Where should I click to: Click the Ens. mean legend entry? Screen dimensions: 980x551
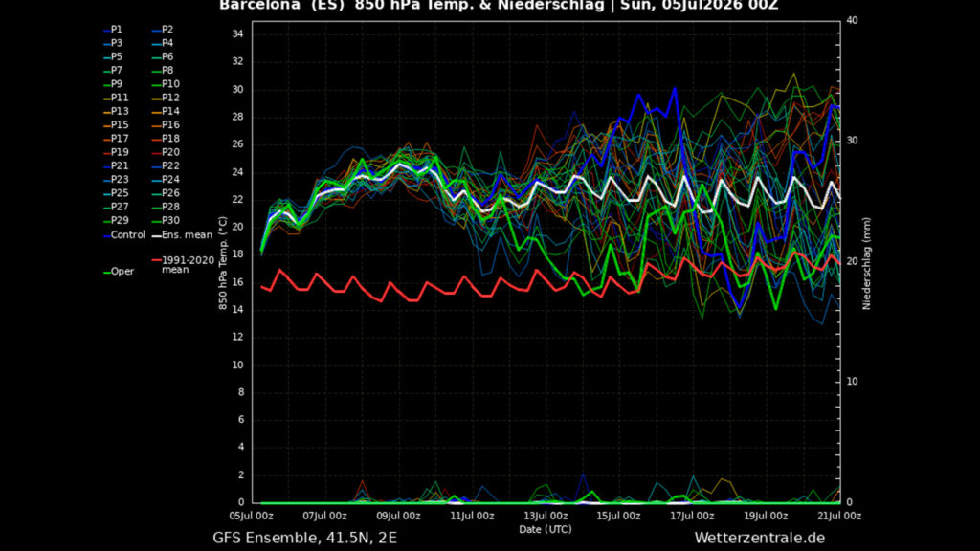[183, 235]
